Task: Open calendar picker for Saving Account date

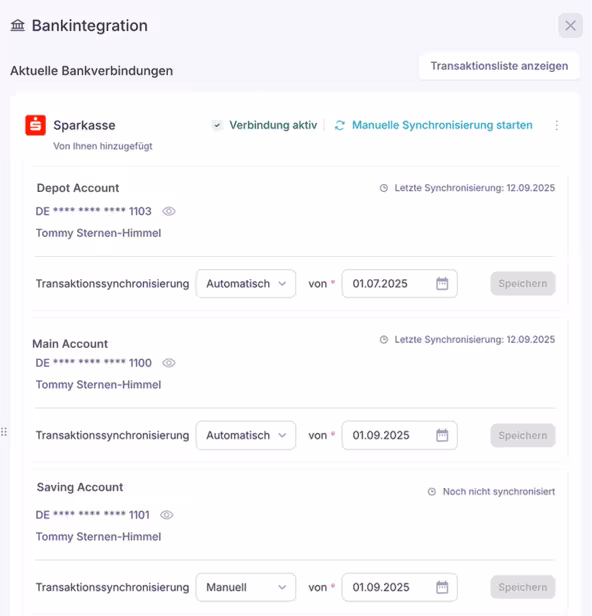Action: (442, 587)
